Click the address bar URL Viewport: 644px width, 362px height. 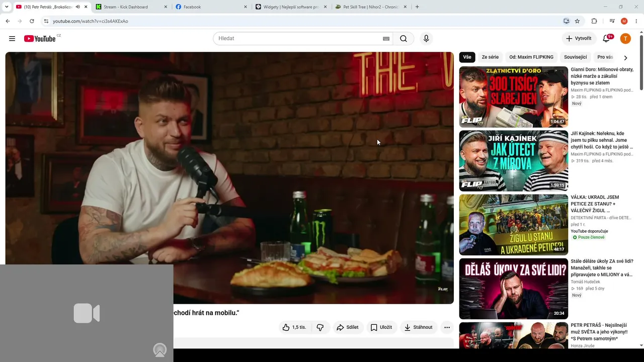[x=91, y=21]
